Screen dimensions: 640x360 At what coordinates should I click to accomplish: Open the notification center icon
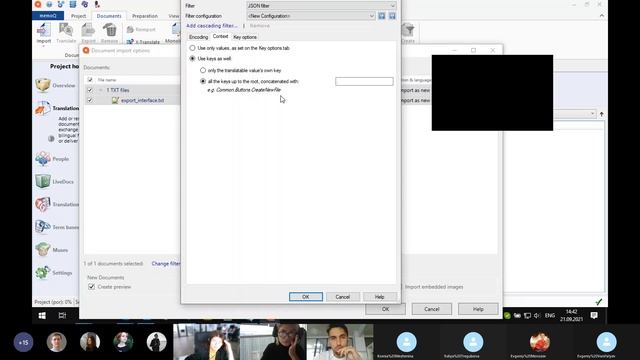(x=594, y=316)
